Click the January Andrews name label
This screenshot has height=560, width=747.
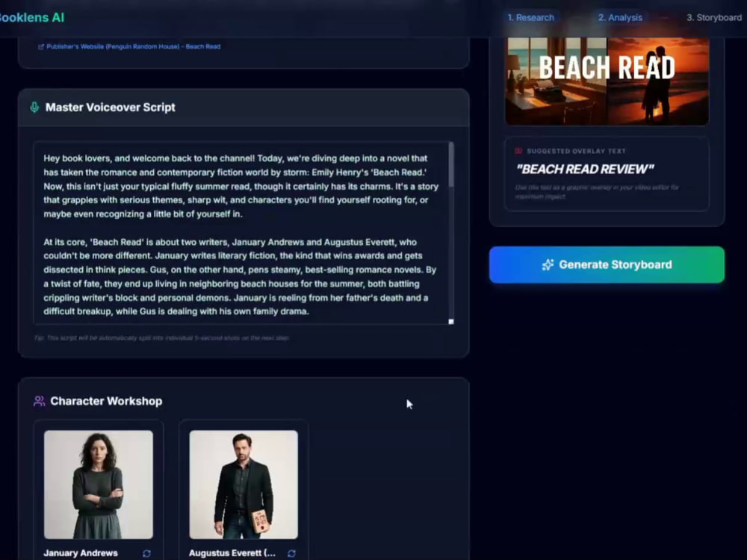pyautogui.click(x=81, y=553)
